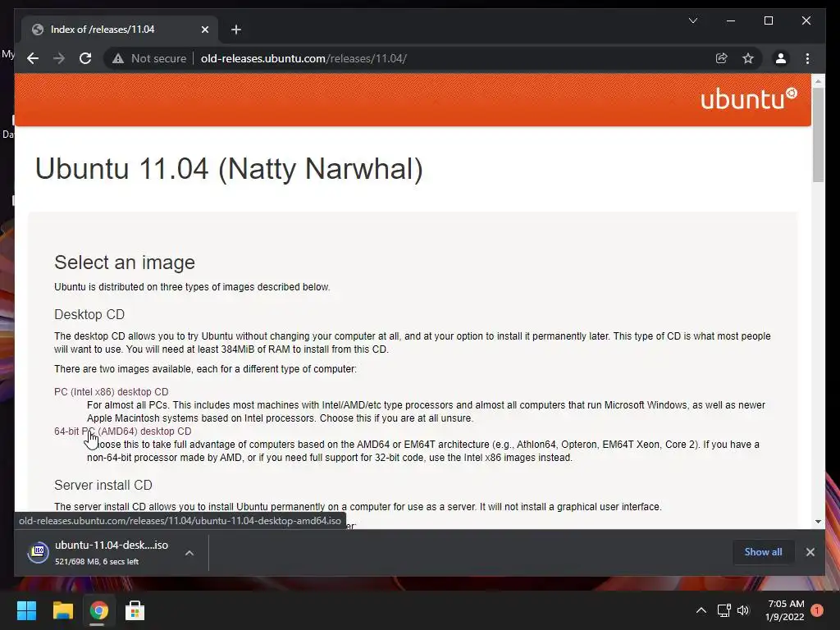Maximize the Chrome window
This screenshot has width=840, height=630.
coord(768,21)
